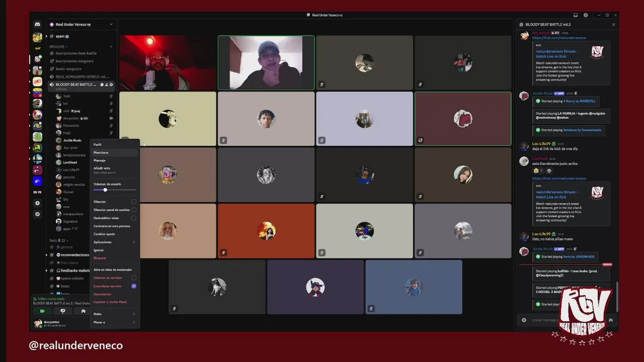Uncheck Ensordecer servidor checkbox
This screenshot has height=362, width=644.
(x=133, y=286)
